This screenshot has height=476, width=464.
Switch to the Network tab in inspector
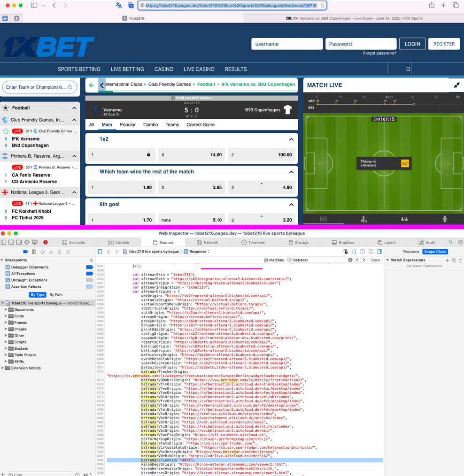pos(208,242)
